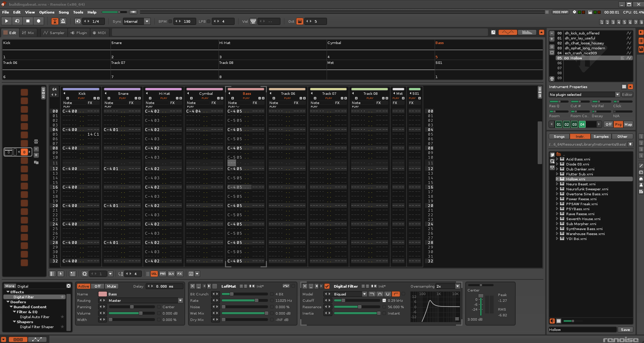Enable the Digital Filter device checkbox
This screenshot has height=343, width=644.
tap(327, 286)
